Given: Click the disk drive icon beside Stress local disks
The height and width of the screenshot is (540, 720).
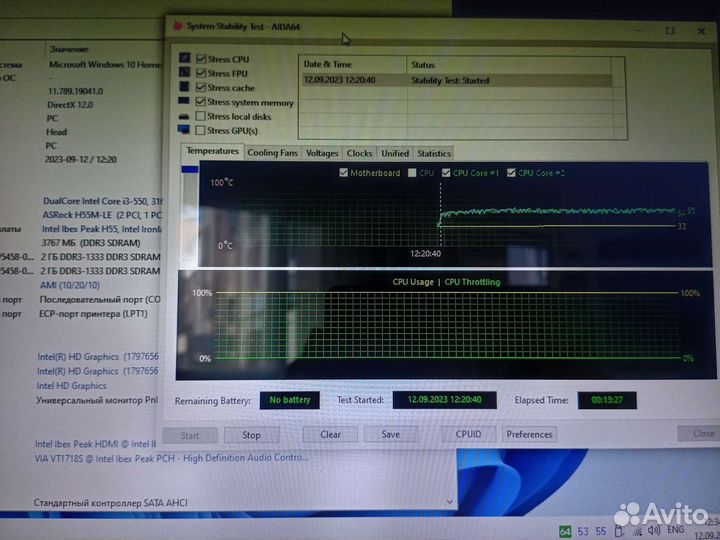Looking at the screenshot, I should [x=184, y=117].
